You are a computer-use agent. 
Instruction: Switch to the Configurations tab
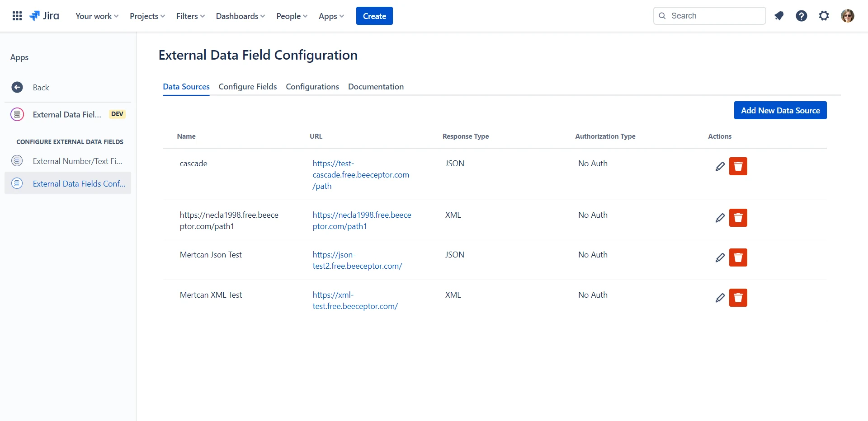pyautogui.click(x=312, y=87)
